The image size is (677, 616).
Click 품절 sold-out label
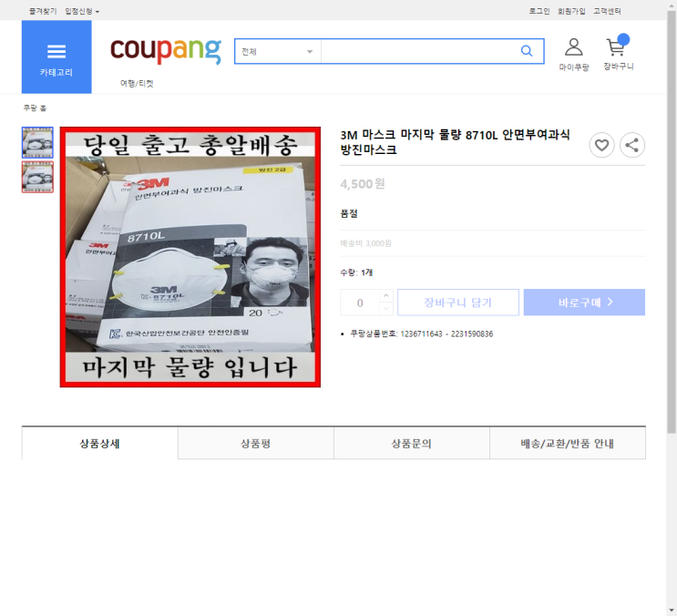point(349,213)
